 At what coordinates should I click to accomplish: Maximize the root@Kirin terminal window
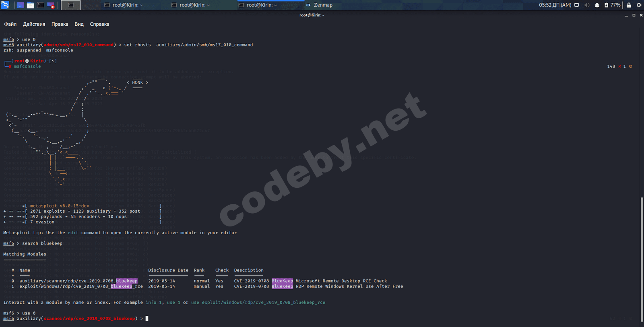(634, 15)
